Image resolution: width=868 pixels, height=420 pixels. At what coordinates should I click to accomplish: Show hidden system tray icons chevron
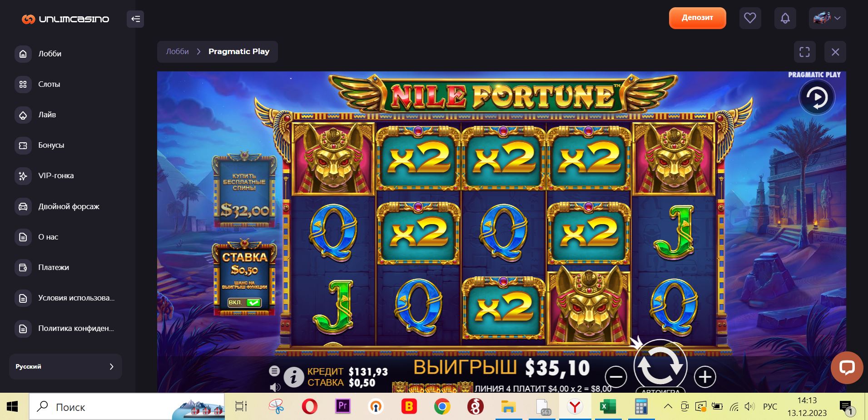[668, 406]
